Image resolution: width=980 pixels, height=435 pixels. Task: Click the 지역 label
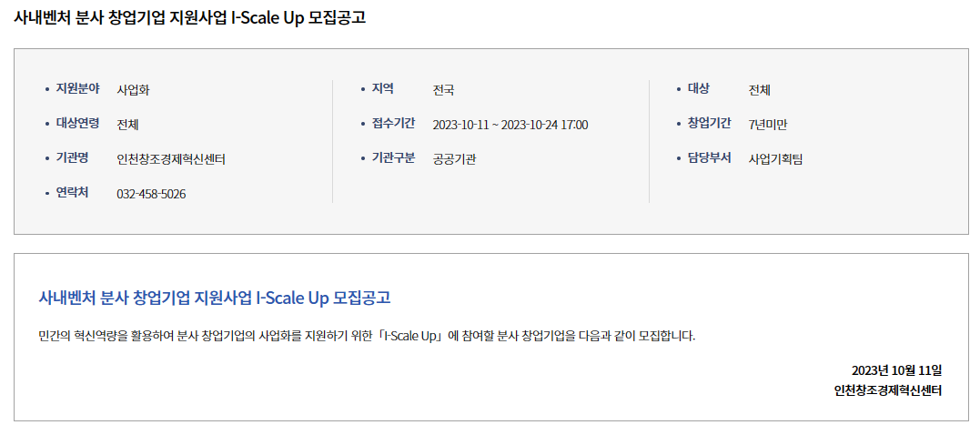382,89
